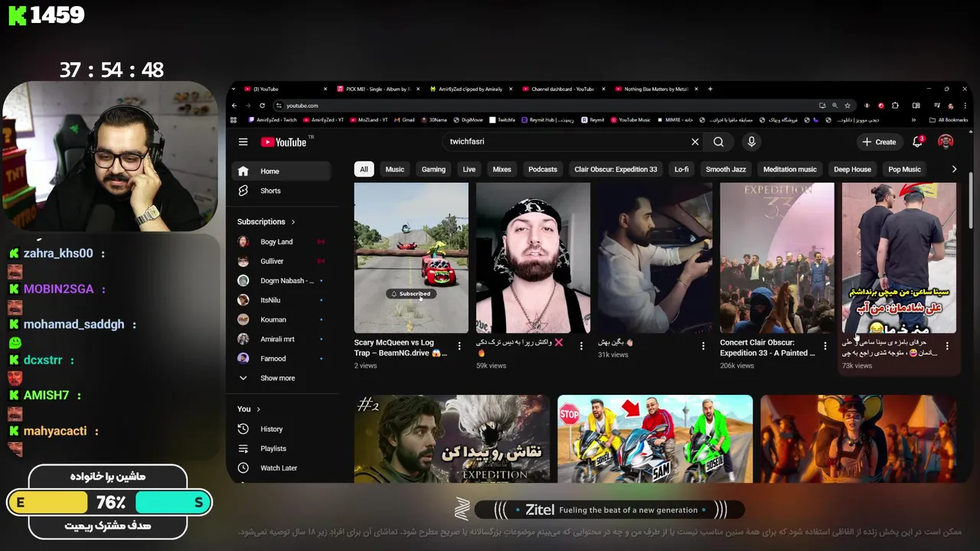Viewport: 980px width, 551px height.
Task: Open the Expedition #2 video thumbnail
Action: pyautogui.click(x=452, y=439)
